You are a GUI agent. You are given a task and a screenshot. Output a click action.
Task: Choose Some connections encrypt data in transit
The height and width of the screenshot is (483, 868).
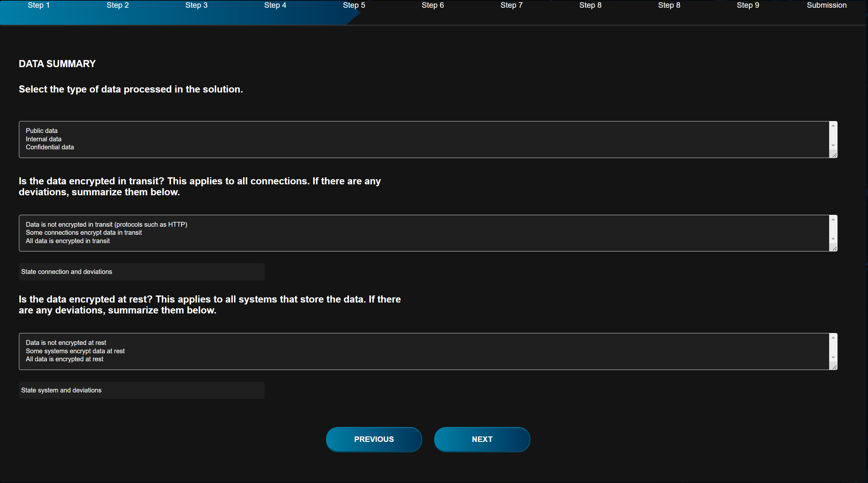tap(424, 233)
